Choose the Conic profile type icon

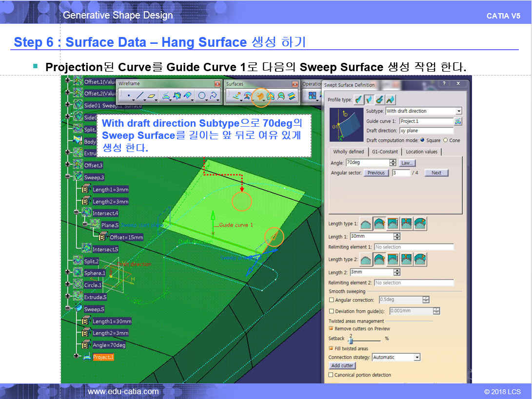tap(391, 99)
